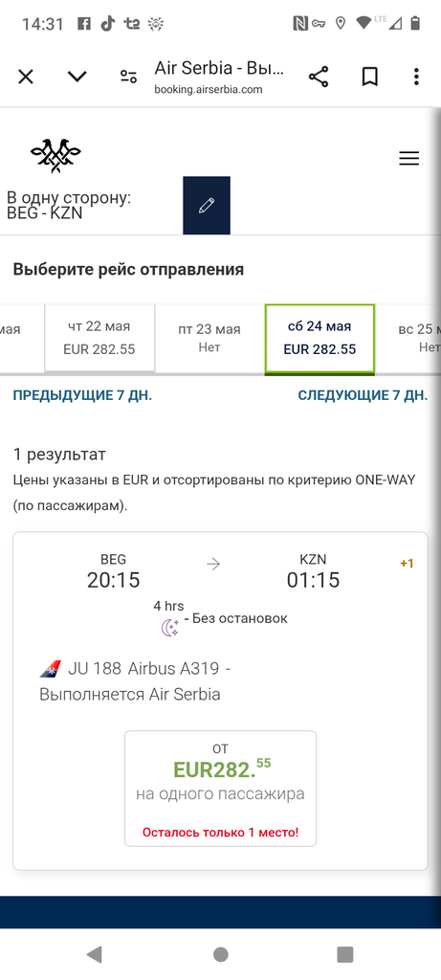This screenshot has height=980, width=441.
Task: Select Thursday 22 May date tab
Action: 99,338
